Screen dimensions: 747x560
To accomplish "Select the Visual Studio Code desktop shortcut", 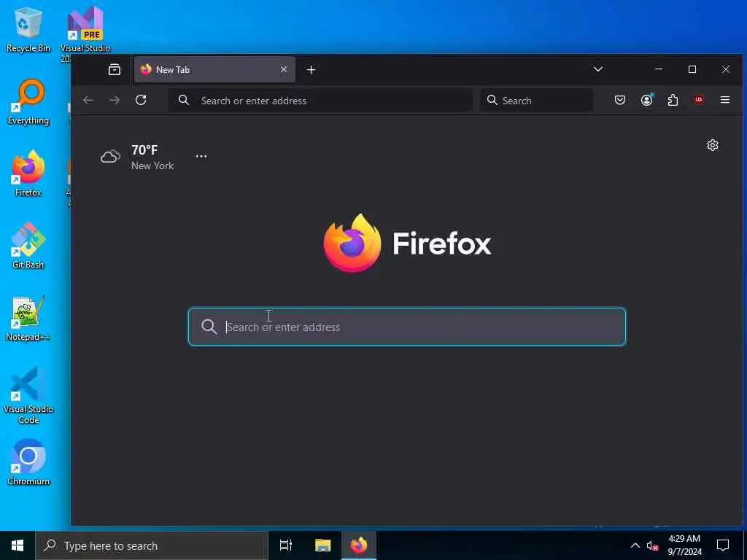I will click(28, 395).
